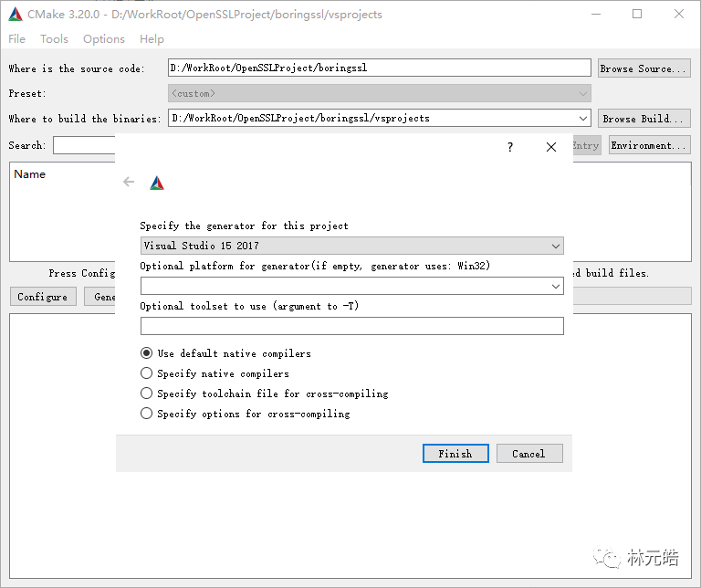Click the 'Preset:' label
This screenshot has height=588, width=701.
tap(27, 93)
